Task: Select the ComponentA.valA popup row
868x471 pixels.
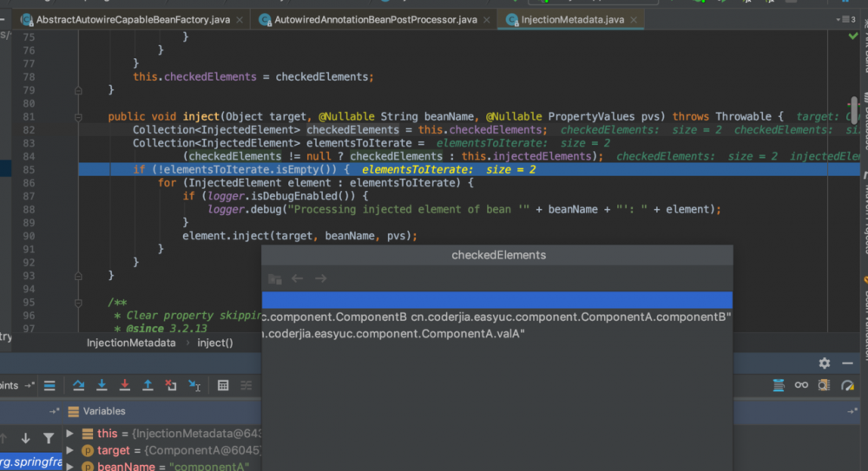Action: pos(497,334)
